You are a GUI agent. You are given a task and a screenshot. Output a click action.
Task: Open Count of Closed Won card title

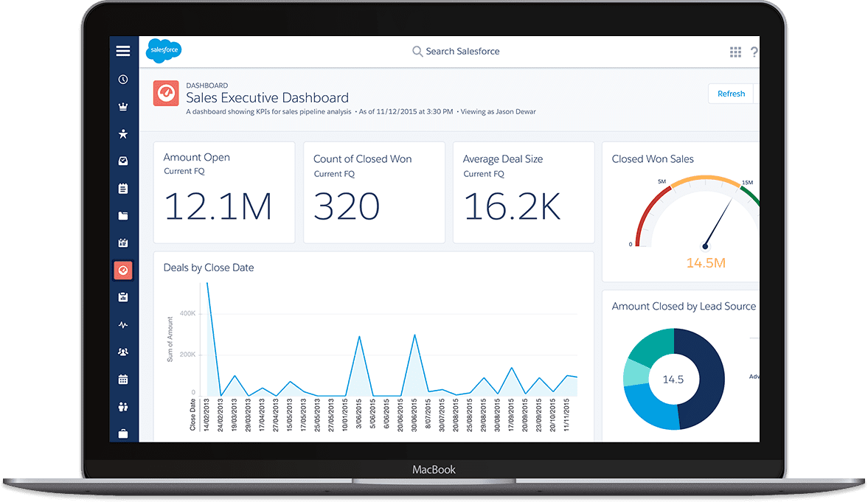(363, 158)
